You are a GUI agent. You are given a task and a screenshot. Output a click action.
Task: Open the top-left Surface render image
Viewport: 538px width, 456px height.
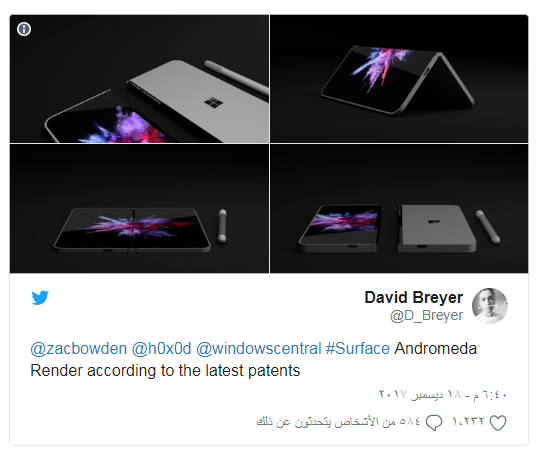point(139,79)
